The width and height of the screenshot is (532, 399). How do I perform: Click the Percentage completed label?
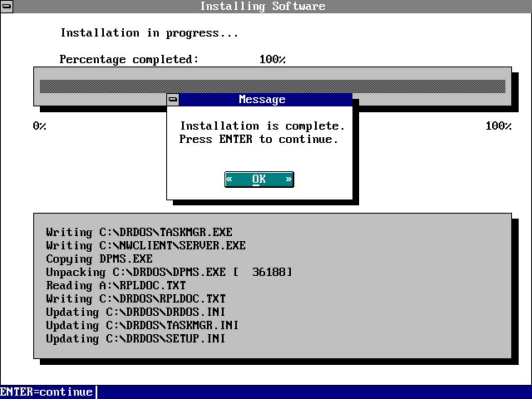point(130,60)
